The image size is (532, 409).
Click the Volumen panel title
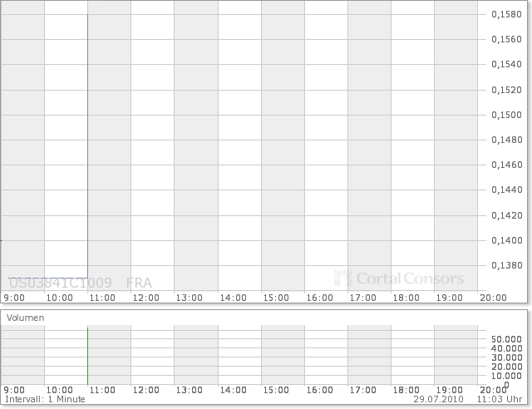coord(26,318)
